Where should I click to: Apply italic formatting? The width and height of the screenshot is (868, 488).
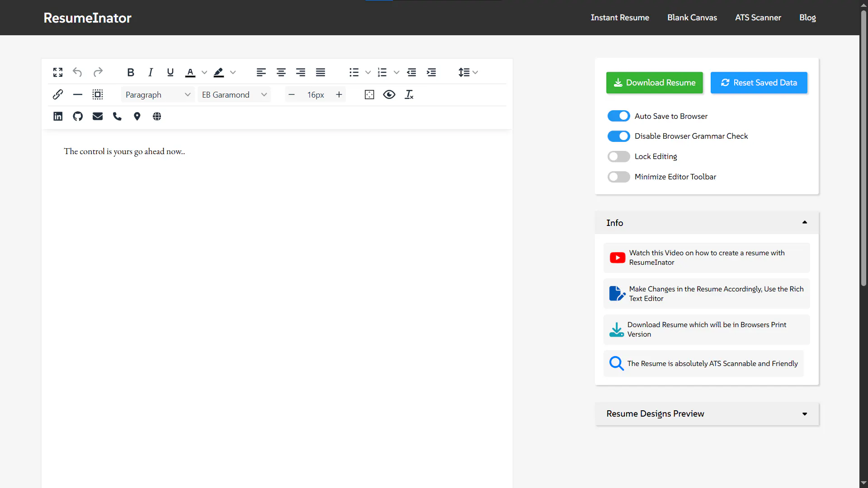tap(151, 72)
